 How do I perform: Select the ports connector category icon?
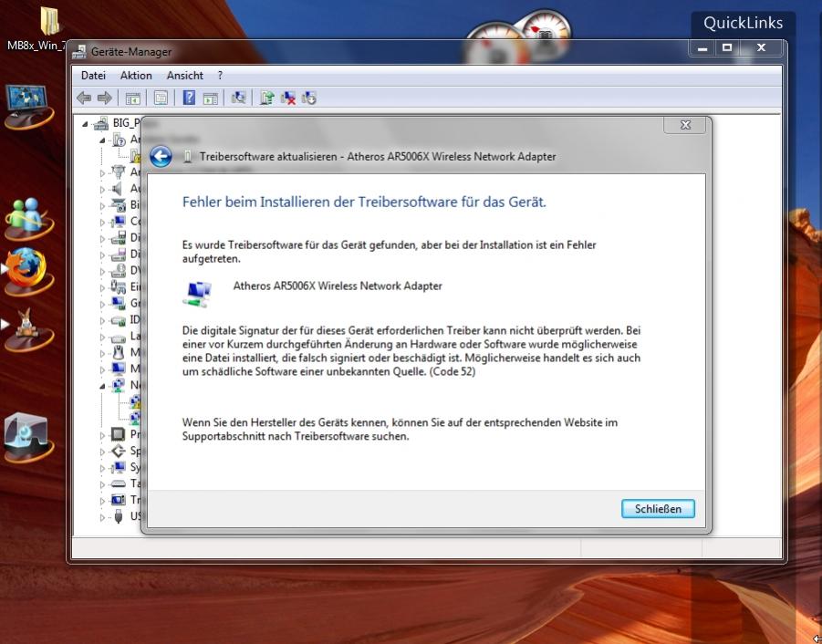click(119, 171)
